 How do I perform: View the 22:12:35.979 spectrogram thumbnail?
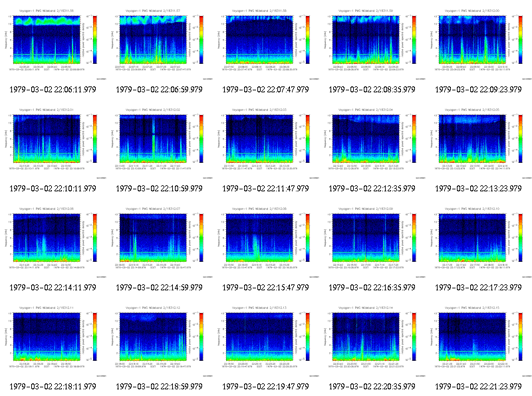point(372,143)
